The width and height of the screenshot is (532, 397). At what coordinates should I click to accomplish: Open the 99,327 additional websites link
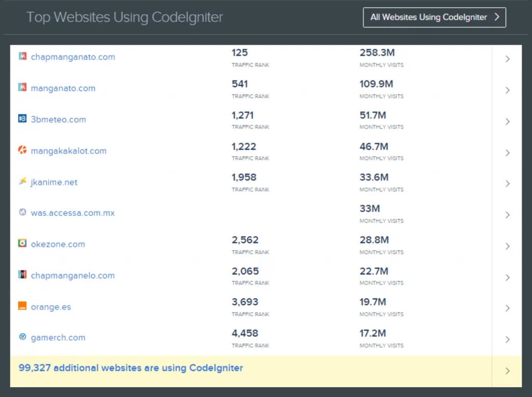coord(130,368)
